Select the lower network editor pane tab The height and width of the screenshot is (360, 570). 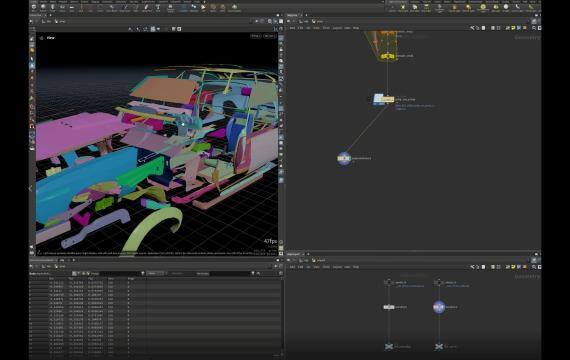[x=293, y=254]
